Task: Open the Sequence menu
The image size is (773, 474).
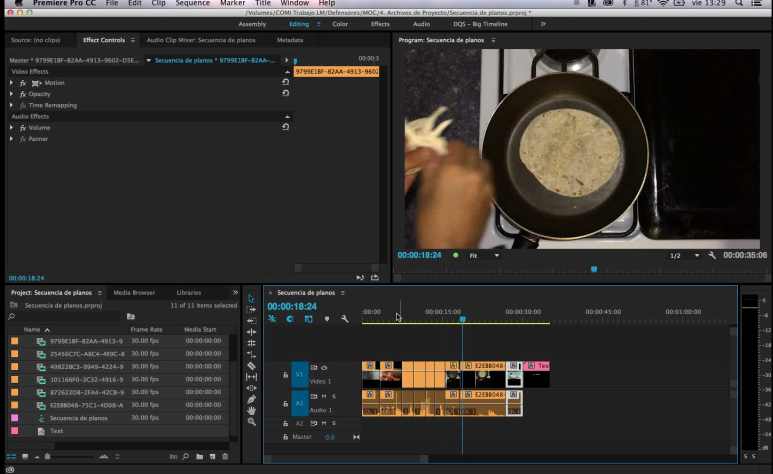Action: pyautogui.click(x=192, y=3)
